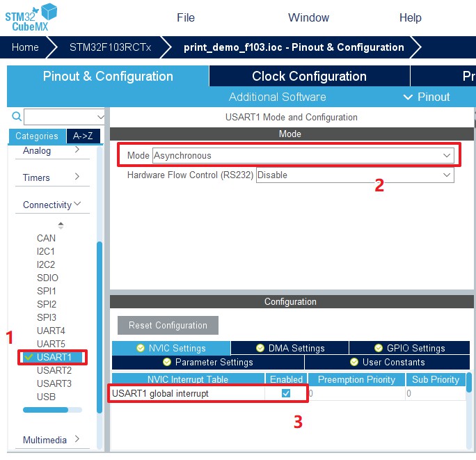Open User Constants tab

[x=387, y=362]
